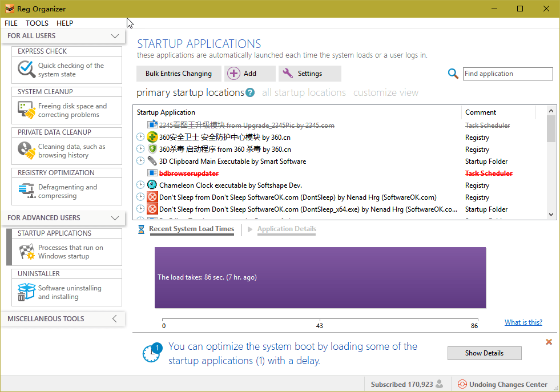Select the Private Data Cleanup icon
The width and height of the screenshot is (560, 392).
click(x=26, y=151)
